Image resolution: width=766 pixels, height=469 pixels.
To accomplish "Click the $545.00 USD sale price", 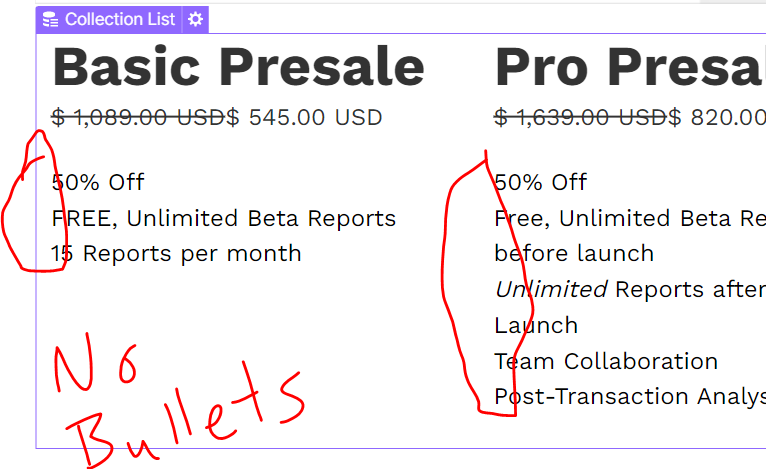I will point(304,117).
